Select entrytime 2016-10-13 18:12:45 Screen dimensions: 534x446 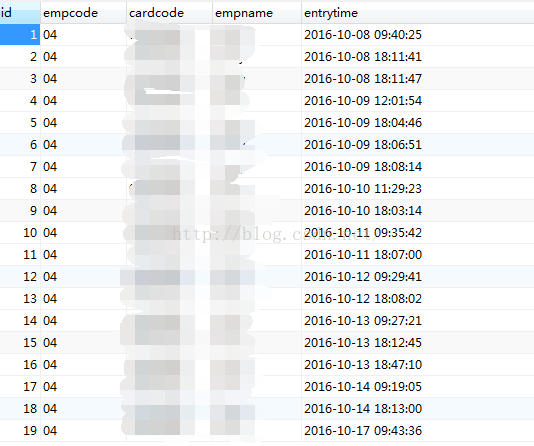[363, 343]
